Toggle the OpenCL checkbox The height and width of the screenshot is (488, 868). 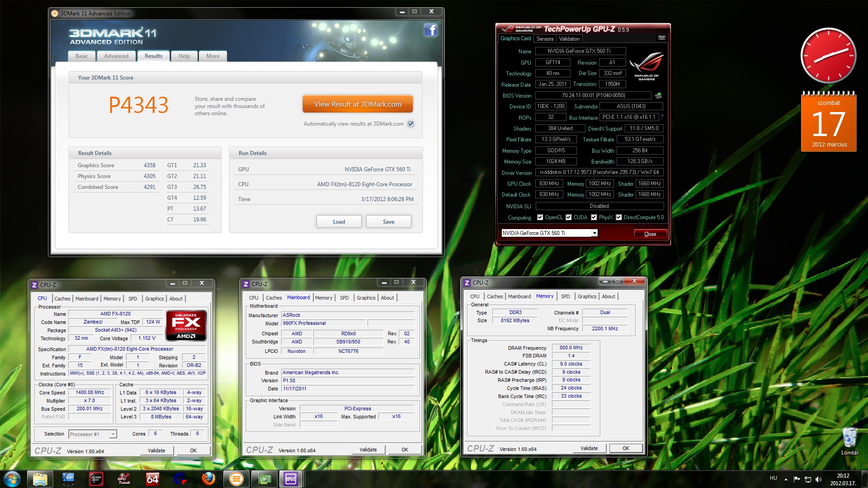pyautogui.click(x=540, y=217)
